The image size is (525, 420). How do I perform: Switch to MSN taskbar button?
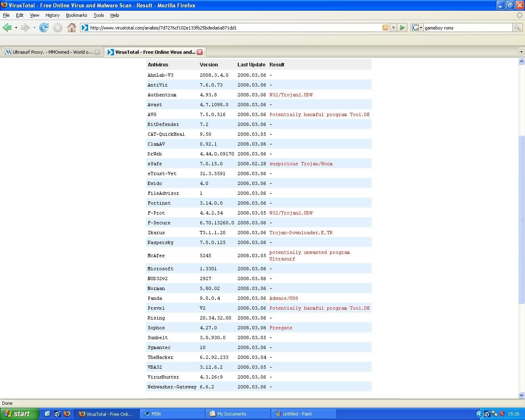[173, 414]
